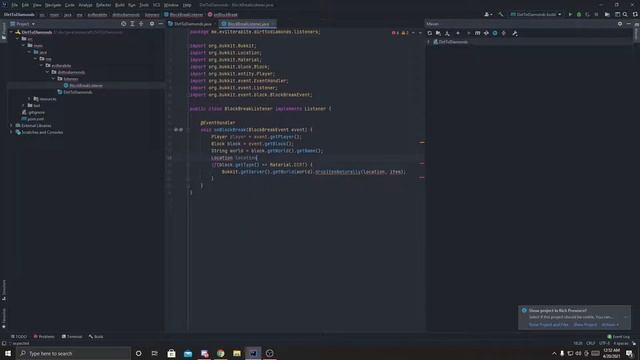Start debugging with the green bug icon

(579, 14)
